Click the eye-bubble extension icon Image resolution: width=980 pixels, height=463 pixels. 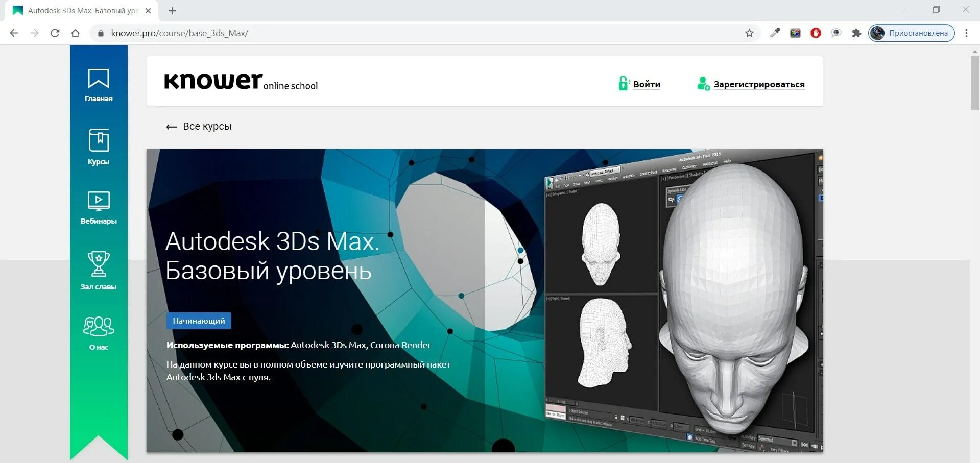[836, 33]
